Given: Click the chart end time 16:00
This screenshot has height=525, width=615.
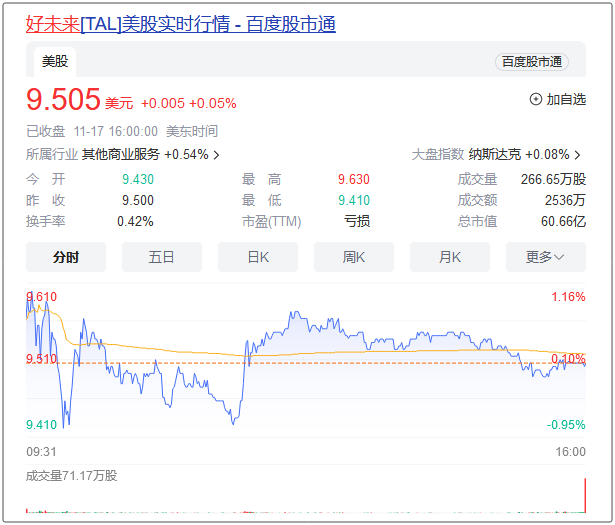Looking at the screenshot, I should (x=570, y=452).
